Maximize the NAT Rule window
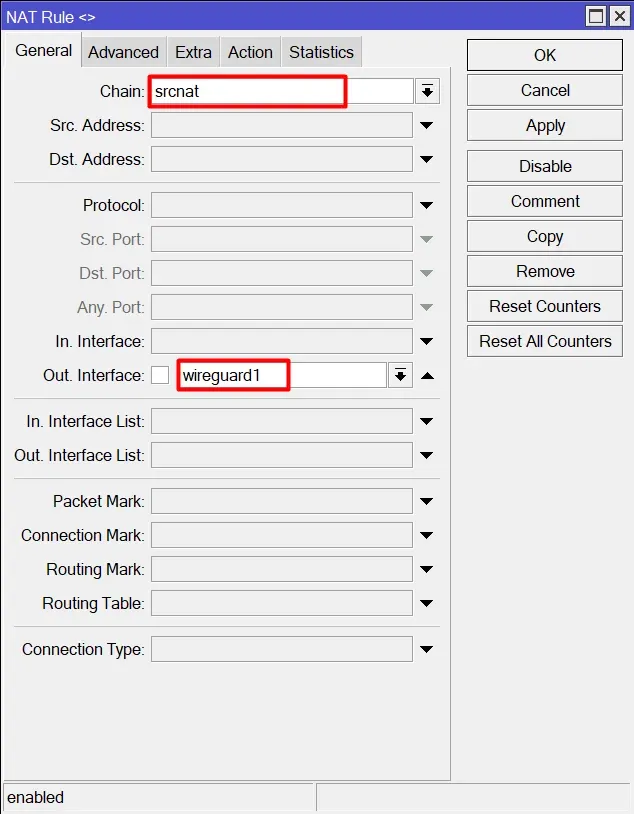 pos(596,16)
